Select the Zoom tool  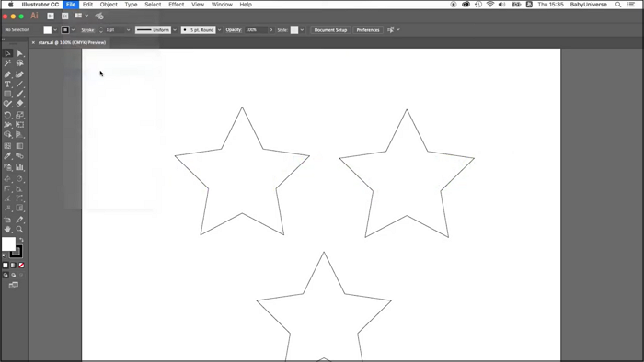tap(19, 230)
